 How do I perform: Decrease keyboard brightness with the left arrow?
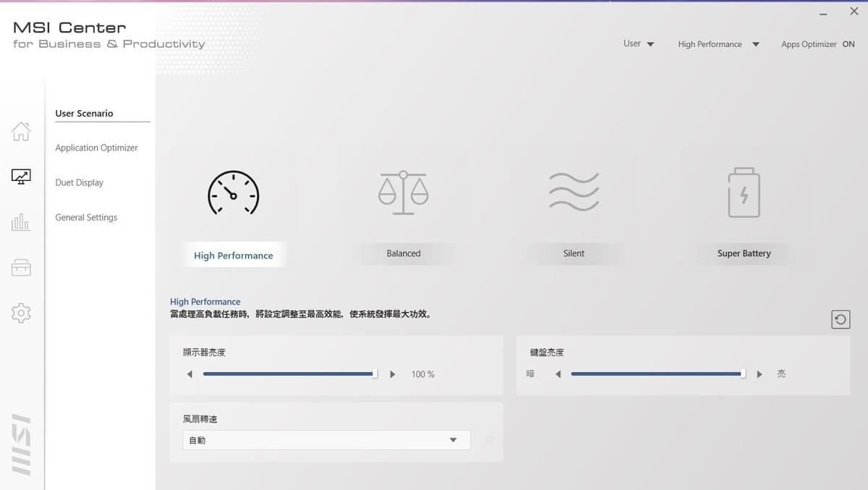tap(558, 374)
